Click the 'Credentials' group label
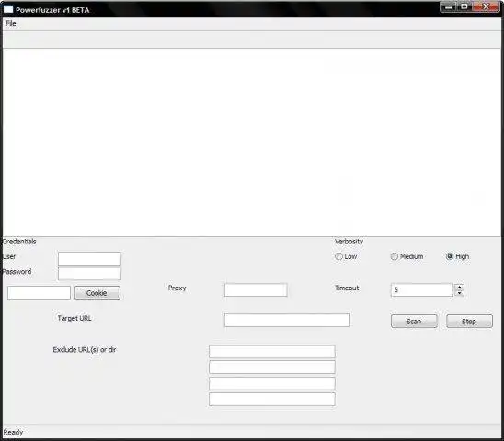The width and height of the screenshot is (504, 441). coord(19,242)
